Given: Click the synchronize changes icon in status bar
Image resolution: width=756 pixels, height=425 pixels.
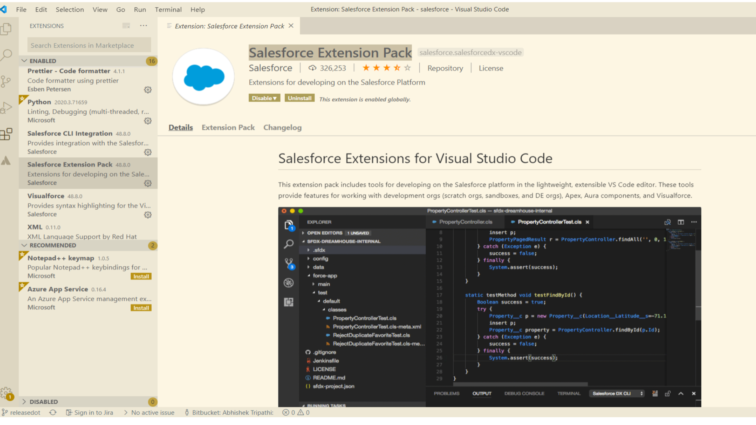Looking at the screenshot, I should click(53, 412).
